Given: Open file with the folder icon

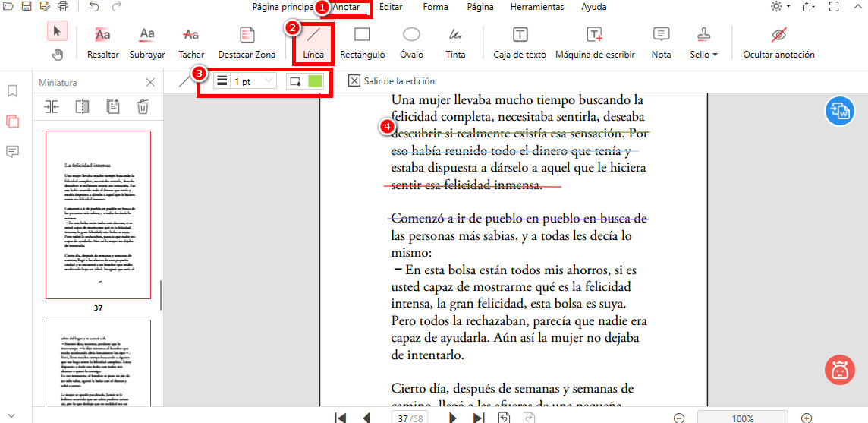Looking at the screenshot, I should pos(8,7).
